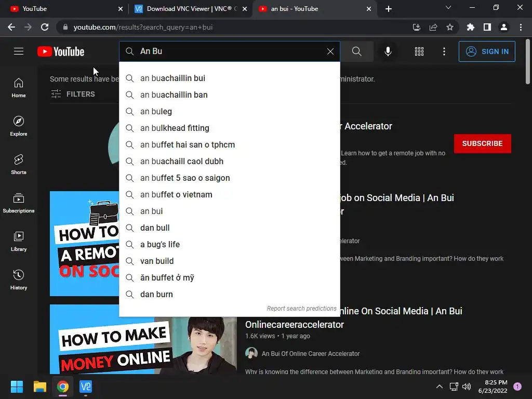Show hidden system tray icons
Screen dimensions: 532x399
pyautogui.click(x=440, y=387)
